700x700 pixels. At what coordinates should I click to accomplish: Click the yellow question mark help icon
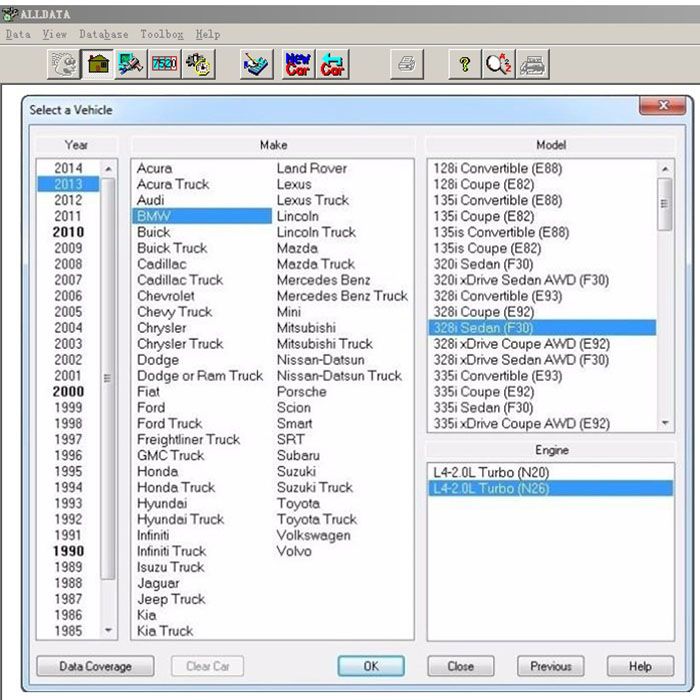465,64
